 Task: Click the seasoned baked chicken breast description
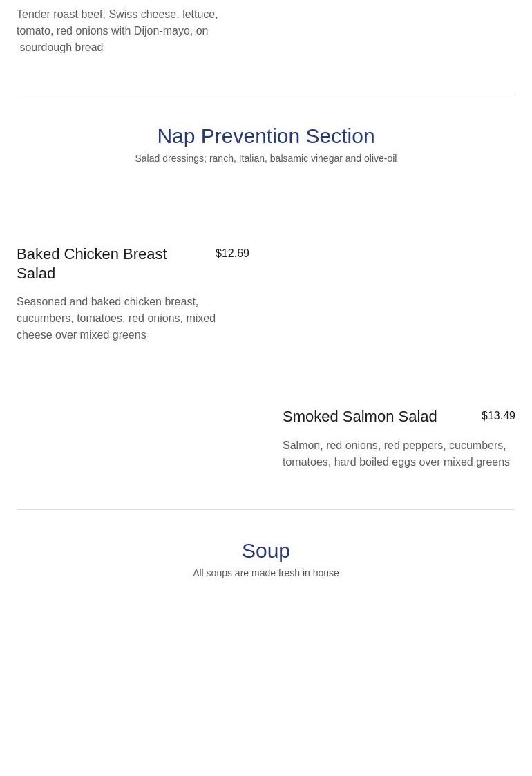click(x=116, y=318)
